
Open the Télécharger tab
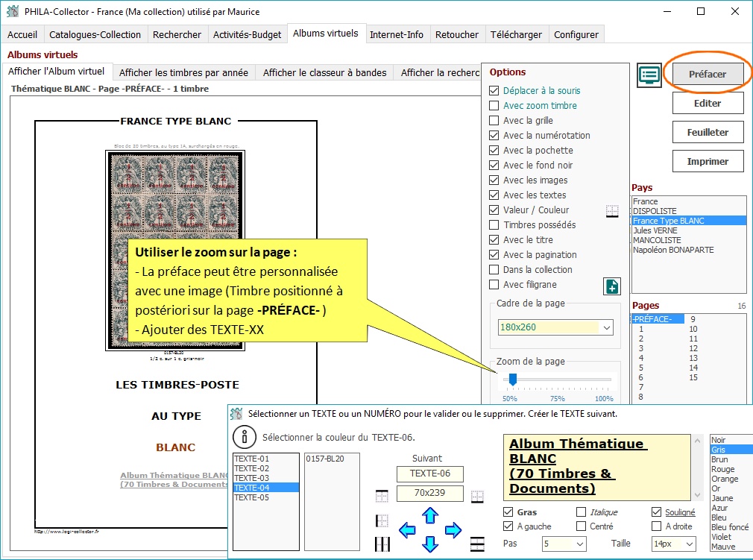(x=516, y=34)
